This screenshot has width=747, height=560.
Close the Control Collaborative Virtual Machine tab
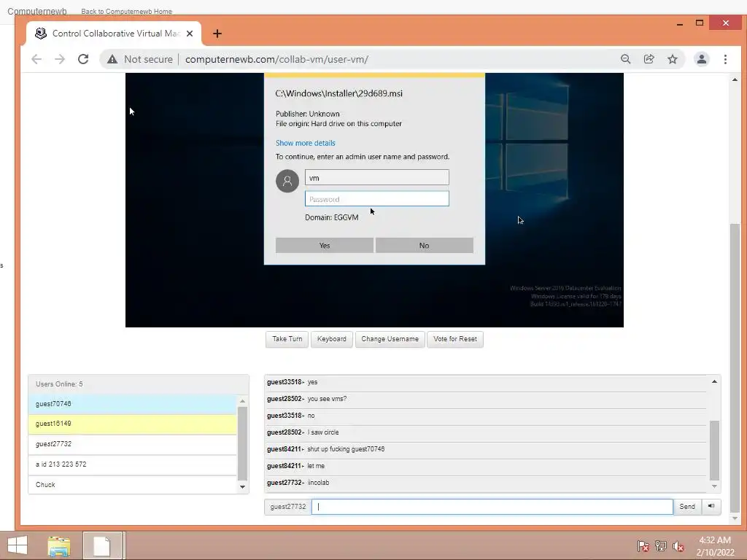[x=190, y=34]
